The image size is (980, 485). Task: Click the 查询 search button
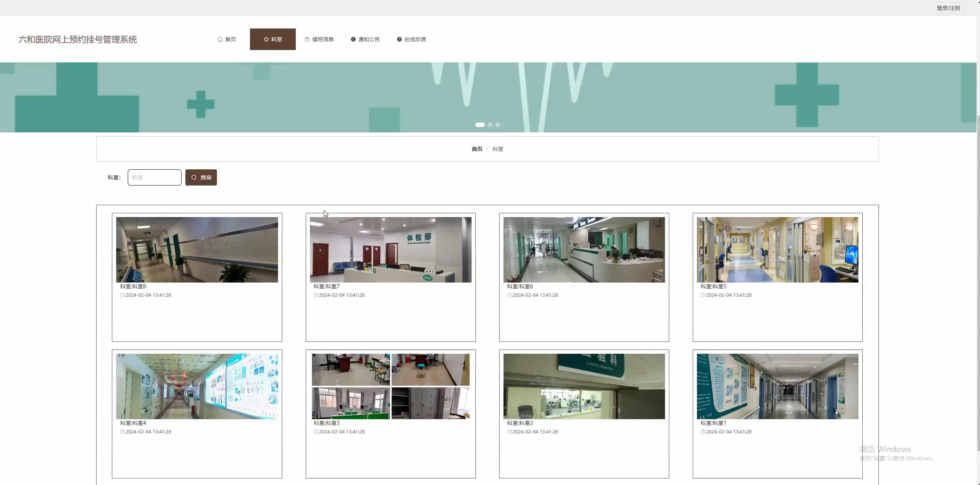(x=201, y=177)
